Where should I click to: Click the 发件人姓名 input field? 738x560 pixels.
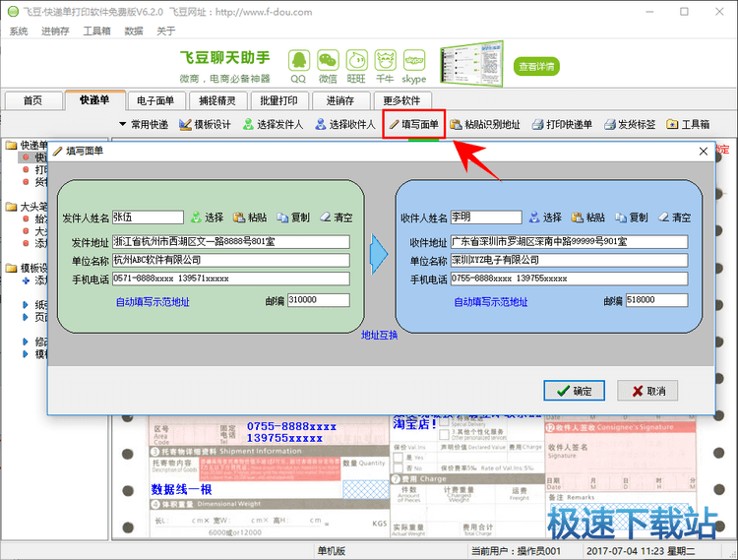pyautogui.click(x=148, y=217)
